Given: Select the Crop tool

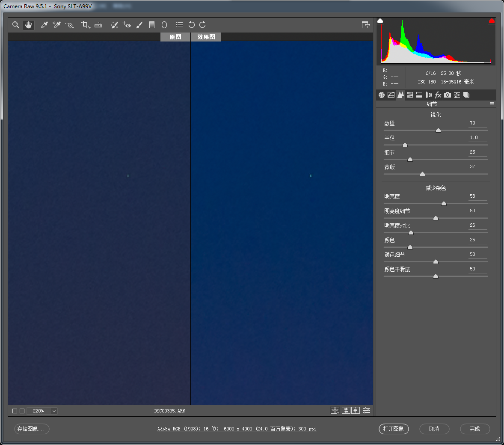Looking at the screenshot, I should click(85, 25).
